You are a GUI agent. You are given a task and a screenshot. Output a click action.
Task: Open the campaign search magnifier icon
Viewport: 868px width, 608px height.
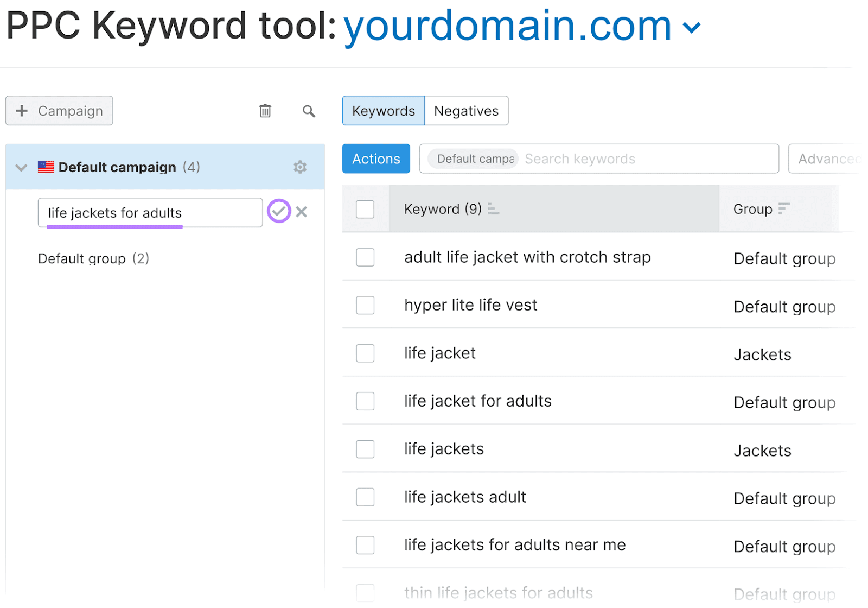coord(309,111)
